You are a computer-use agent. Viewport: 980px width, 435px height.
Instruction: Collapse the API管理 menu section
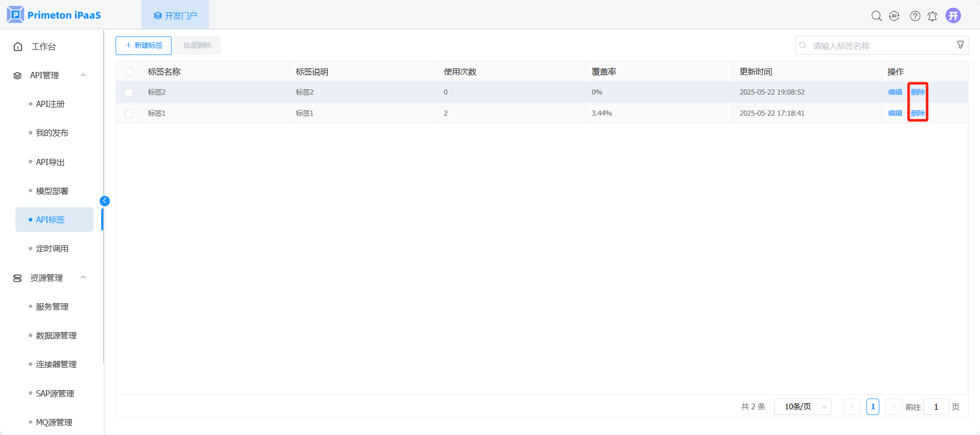click(83, 75)
